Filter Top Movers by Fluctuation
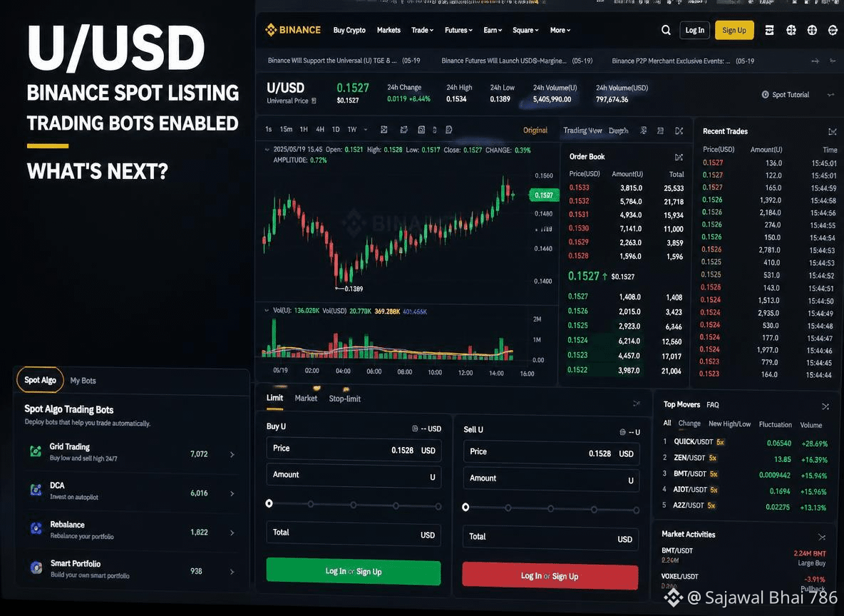This screenshot has height=616, width=844. click(775, 424)
